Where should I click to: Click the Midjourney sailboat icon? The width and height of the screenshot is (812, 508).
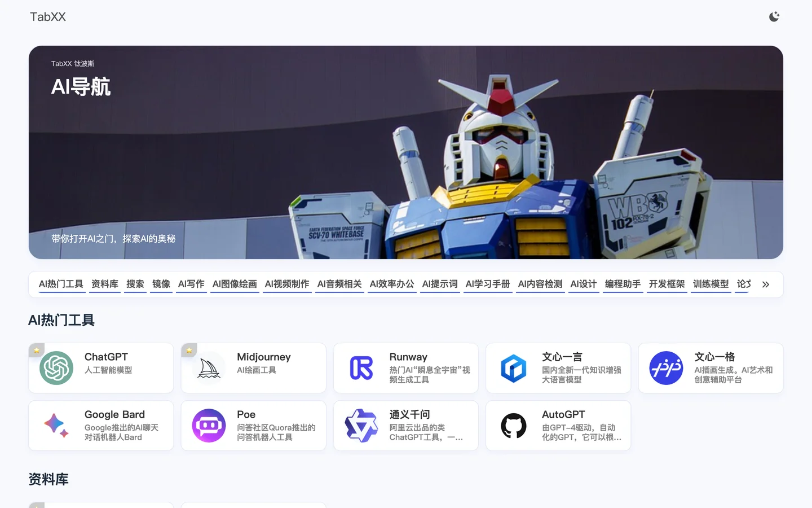pyautogui.click(x=209, y=368)
